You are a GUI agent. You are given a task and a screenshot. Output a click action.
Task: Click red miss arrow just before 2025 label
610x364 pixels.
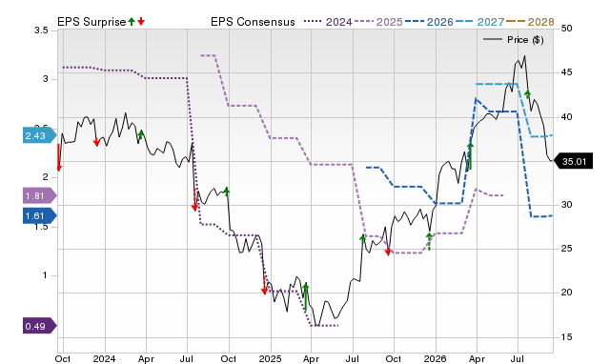pyautogui.click(x=265, y=286)
